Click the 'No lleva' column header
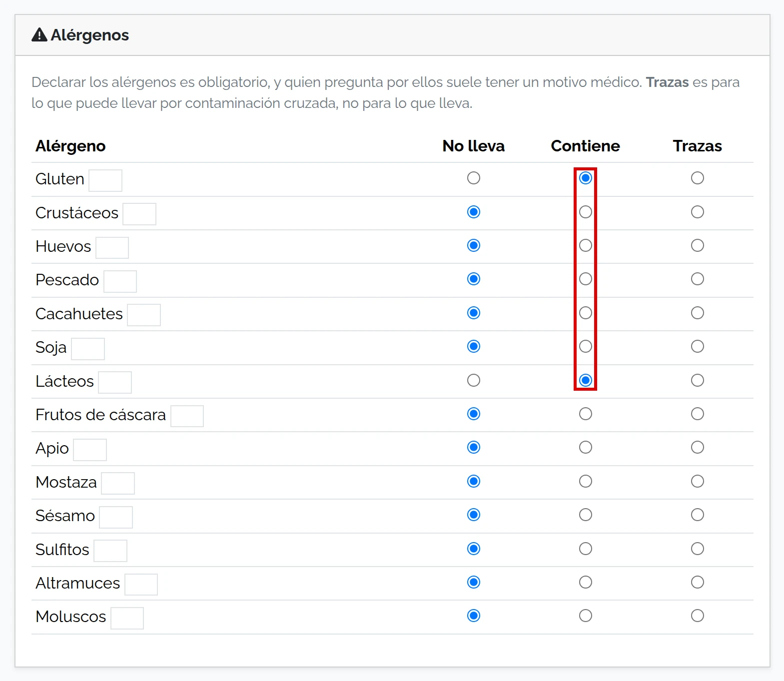The height and width of the screenshot is (681, 784). (x=473, y=146)
